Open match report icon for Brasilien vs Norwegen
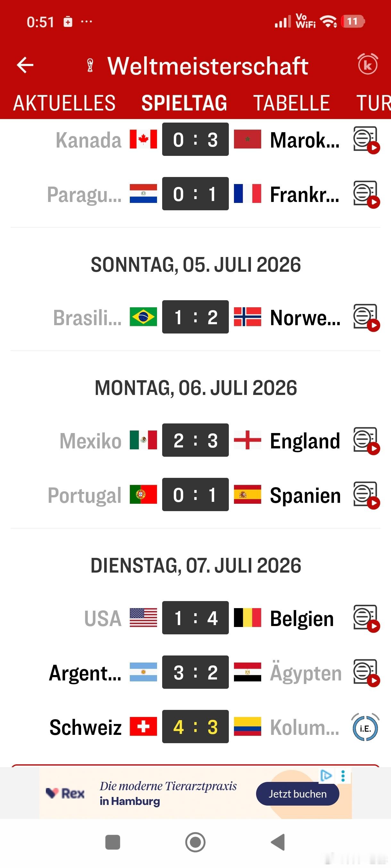The image size is (391, 868). click(x=366, y=318)
